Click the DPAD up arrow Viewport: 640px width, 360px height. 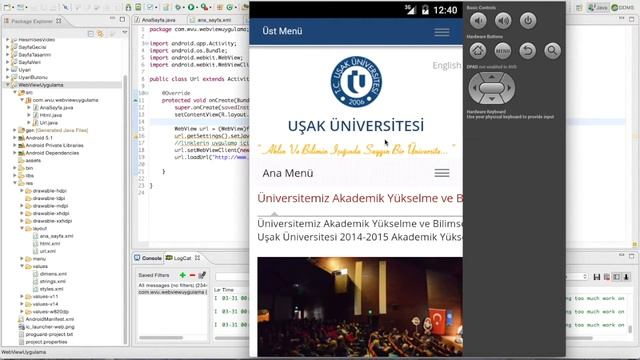click(x=492, y=76)
